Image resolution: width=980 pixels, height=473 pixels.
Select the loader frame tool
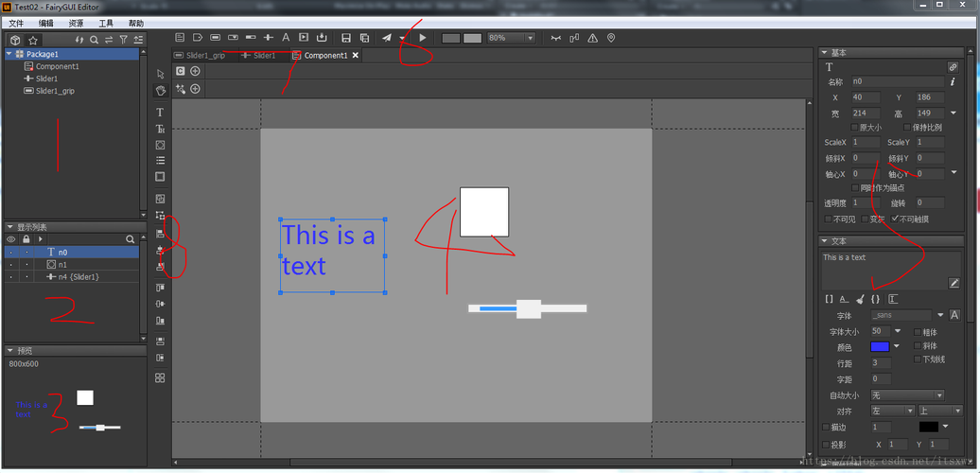click(x=160, y=177)
